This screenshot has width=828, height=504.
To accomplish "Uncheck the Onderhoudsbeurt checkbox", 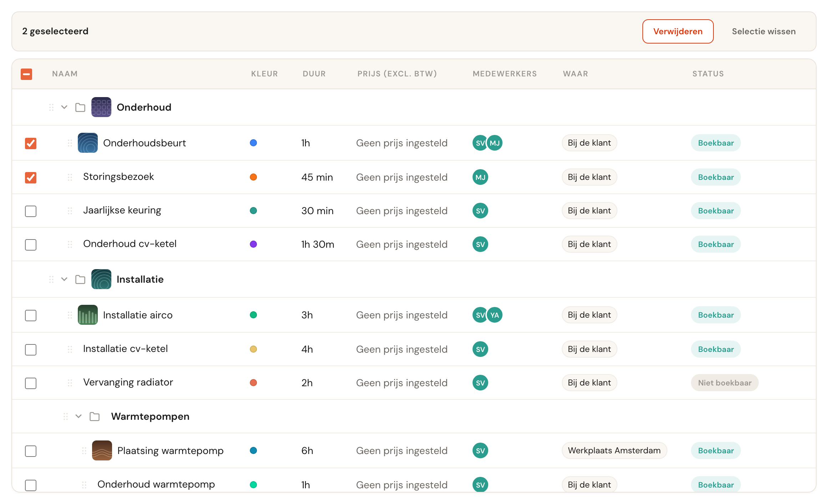I will coord(31,143).
